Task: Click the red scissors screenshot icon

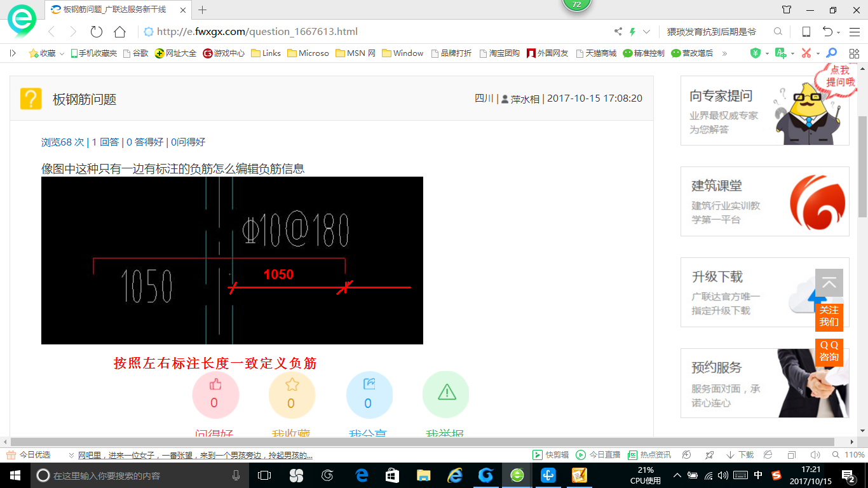Action: point(806,53)
